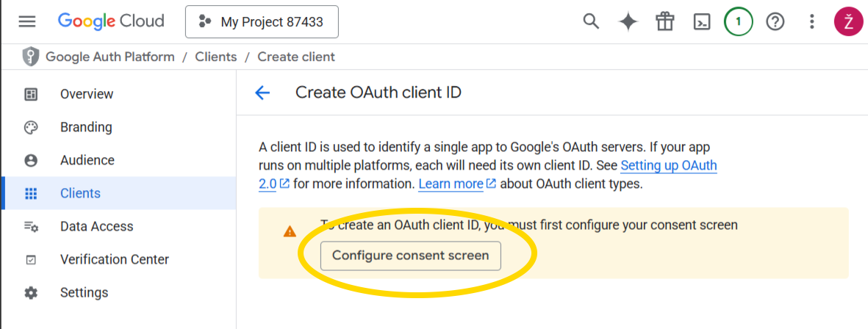Image resolution: width=868 pixels, height=329 pixels.
Task: Open the Branding sidebar item
Action: point(119,127)
